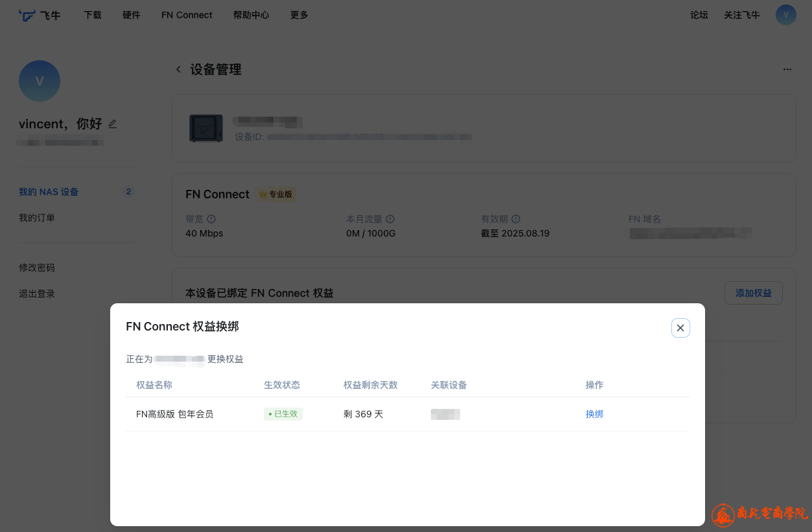Screen dimensions: 812x532
Task: Click 退出登录 in sidebar
Action: (37, 294)
